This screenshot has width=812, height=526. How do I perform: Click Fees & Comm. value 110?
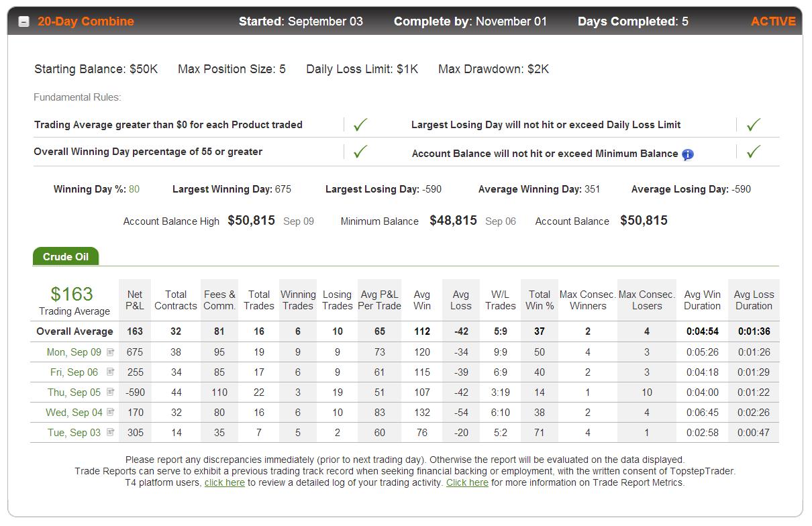click(x=219, y=392)
